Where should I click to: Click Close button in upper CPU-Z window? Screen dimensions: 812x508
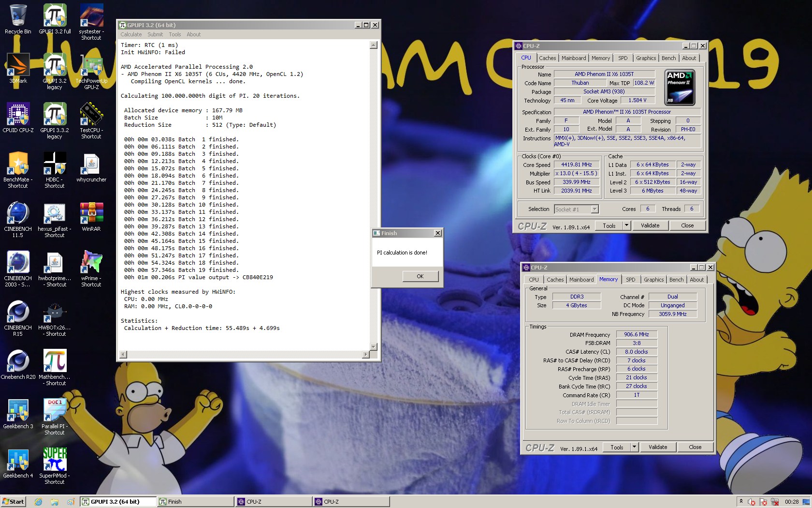pos(687,225)
